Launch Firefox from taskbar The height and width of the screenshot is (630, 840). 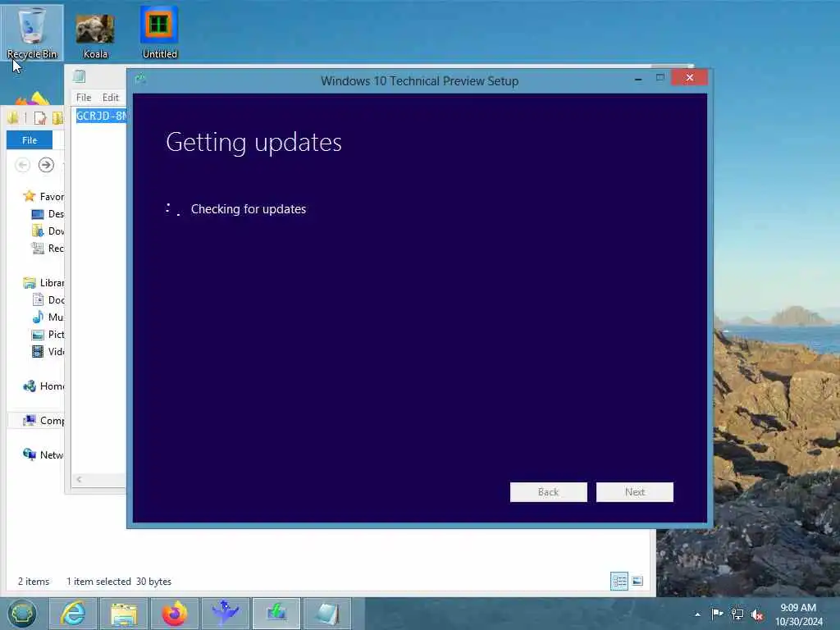pos(175,614)
